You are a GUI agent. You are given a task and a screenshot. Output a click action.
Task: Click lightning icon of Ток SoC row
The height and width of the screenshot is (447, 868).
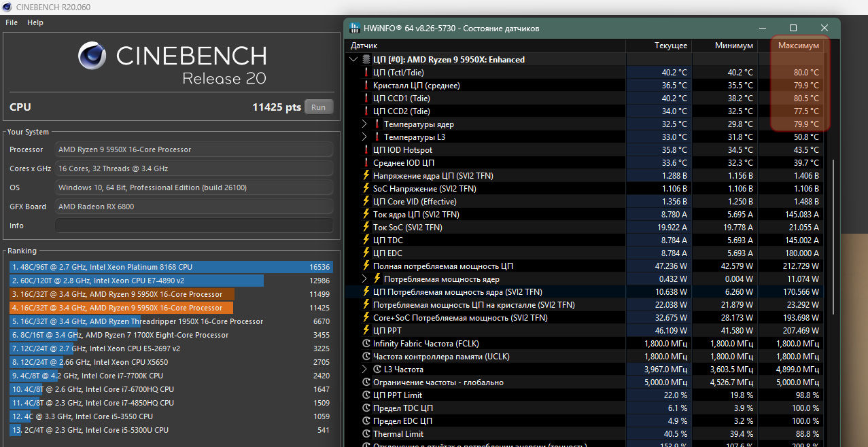[x=366, y=228]
